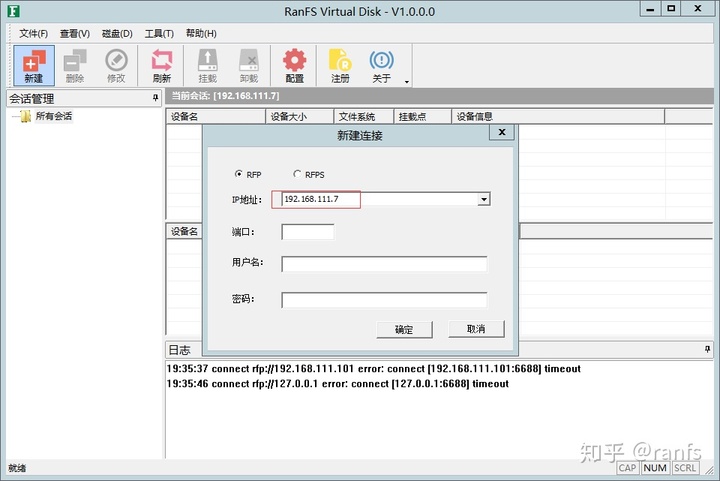Click the 文件系统 column header

[364, 117]
